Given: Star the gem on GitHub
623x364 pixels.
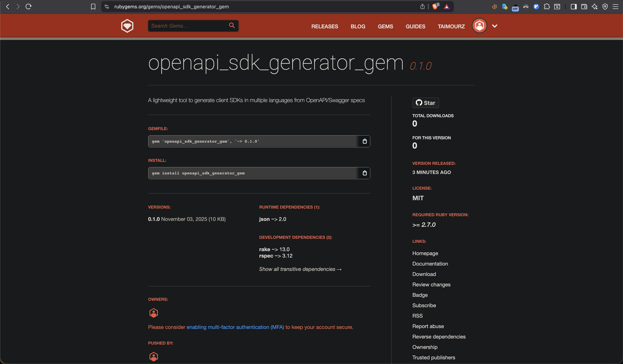Looking at the screenshot, I should pos(425,103).
